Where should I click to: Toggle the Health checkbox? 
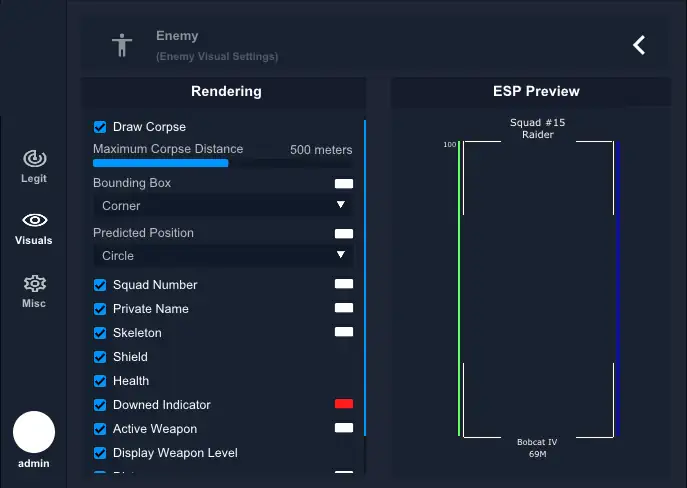pos(100,381)
